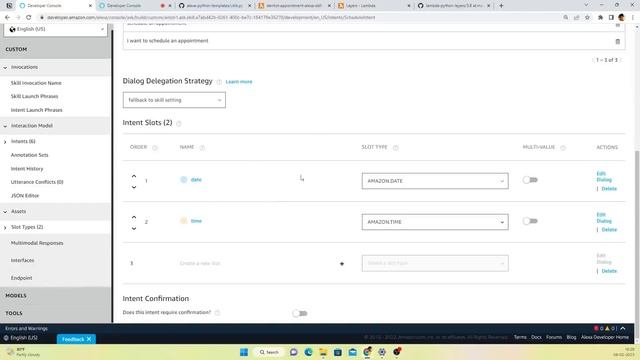Image resolution: width=640 pixels, height=360 pixels.
Task: Go back in the browser
Action: [x=7, y=18]
